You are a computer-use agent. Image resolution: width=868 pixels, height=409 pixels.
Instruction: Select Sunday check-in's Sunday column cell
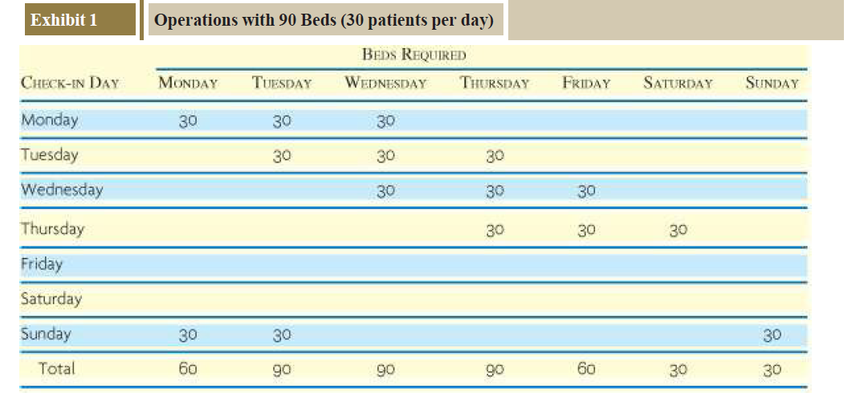point(772,335)
